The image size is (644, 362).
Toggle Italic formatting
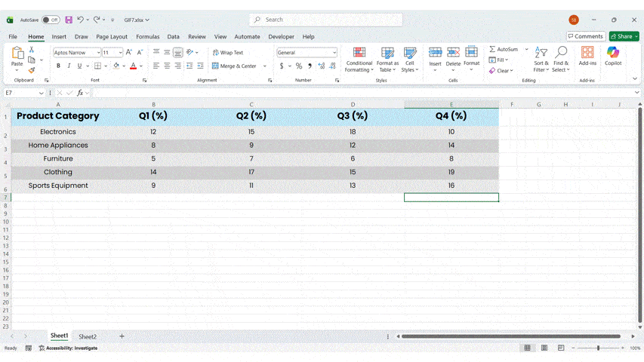pyautogui.click(x=69, y=66)
